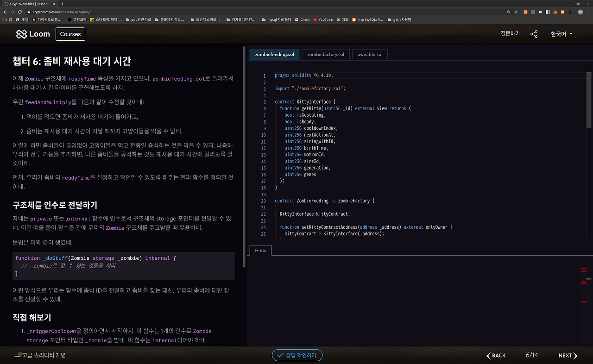The image size is (593, 364).
Task: Open the Courses page
Action: (x=70, y=34)
